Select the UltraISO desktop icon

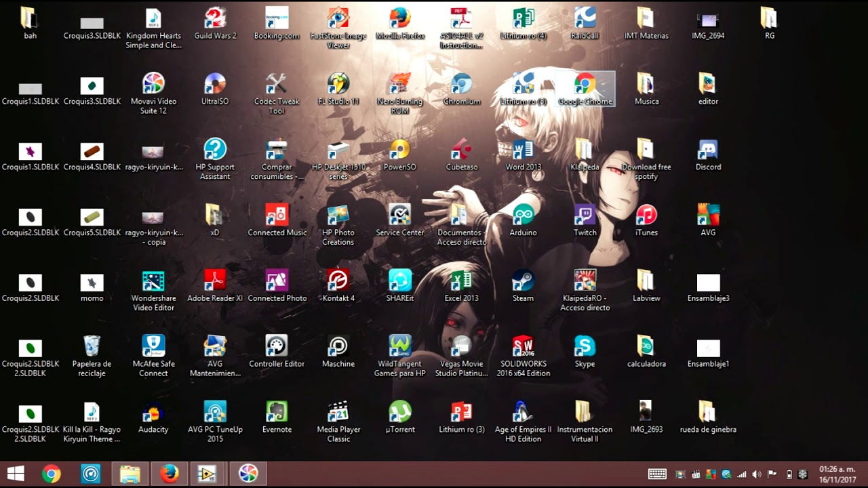215,89
